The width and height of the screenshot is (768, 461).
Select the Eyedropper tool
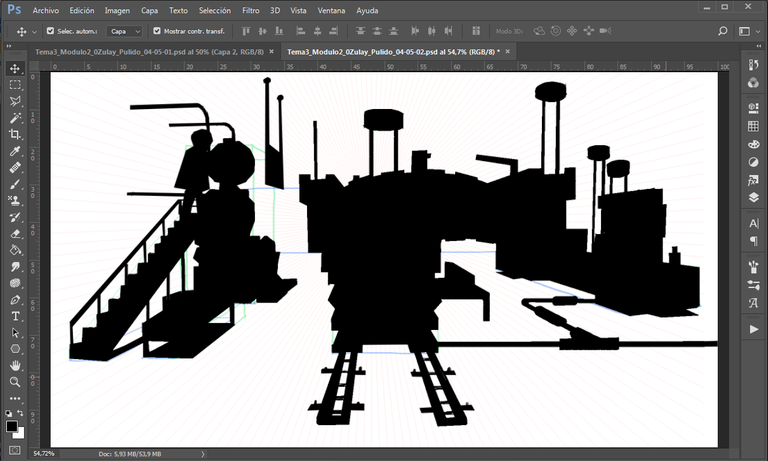pos(15,151)
